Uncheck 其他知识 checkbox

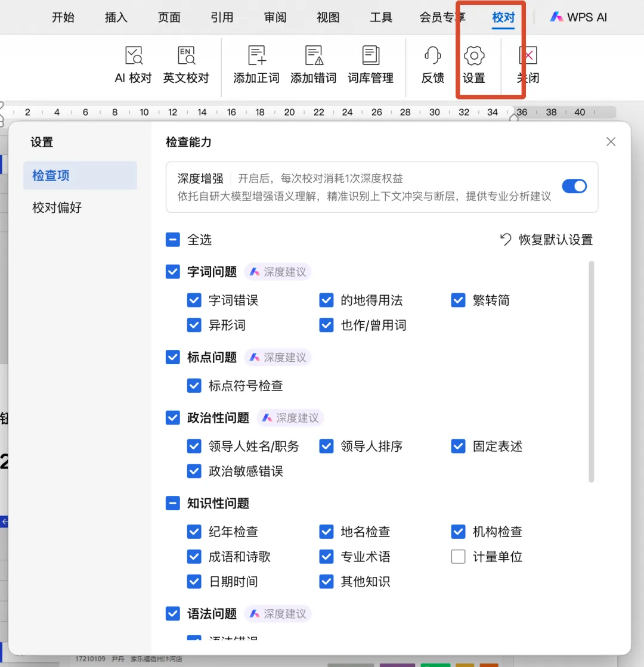click(326, 582)
